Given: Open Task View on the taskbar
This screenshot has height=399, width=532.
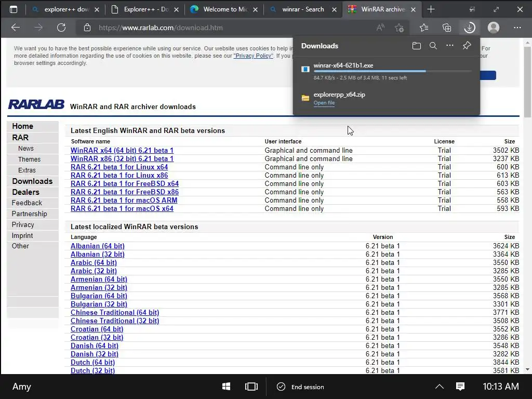Looking at the screenshot, I should click(251, 387).
